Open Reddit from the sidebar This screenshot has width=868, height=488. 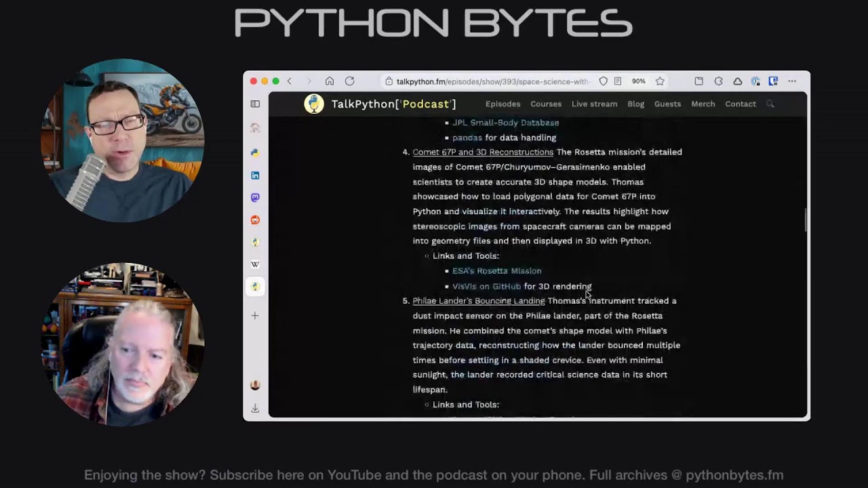tap(255, 220)
